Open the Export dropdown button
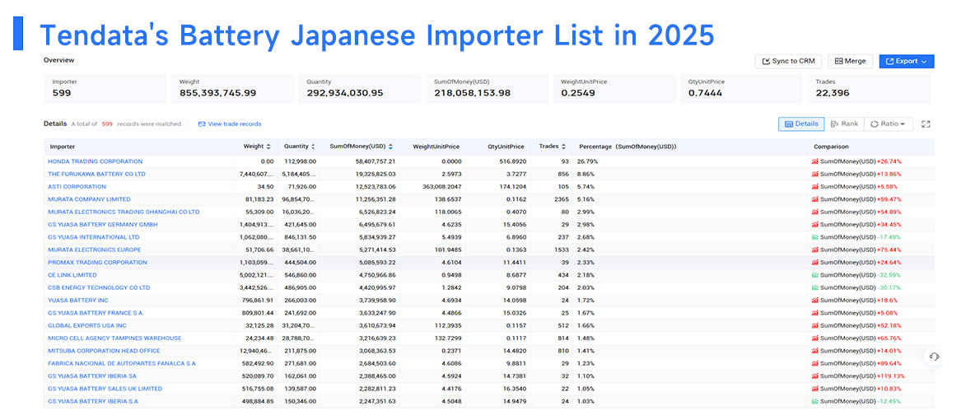 [906, 61]
